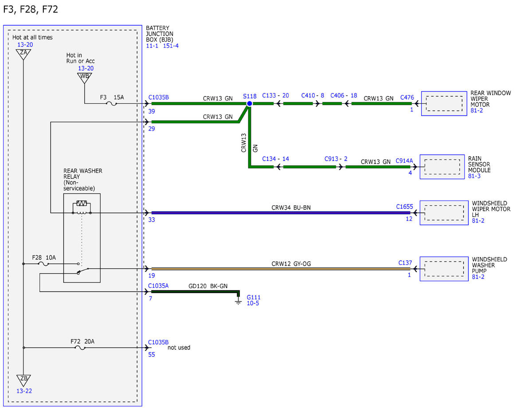Follow the 81-3 Rain Sensor Module link
This screenshot has height=411, width=532.
(x=474, y=176)
